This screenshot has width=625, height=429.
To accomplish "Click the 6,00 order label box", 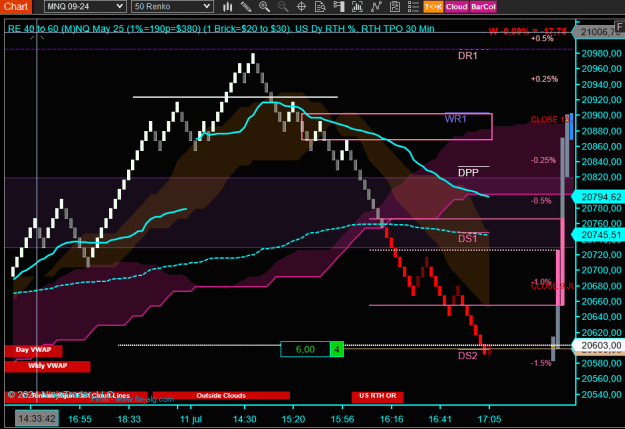I will [x=305, y=349].
